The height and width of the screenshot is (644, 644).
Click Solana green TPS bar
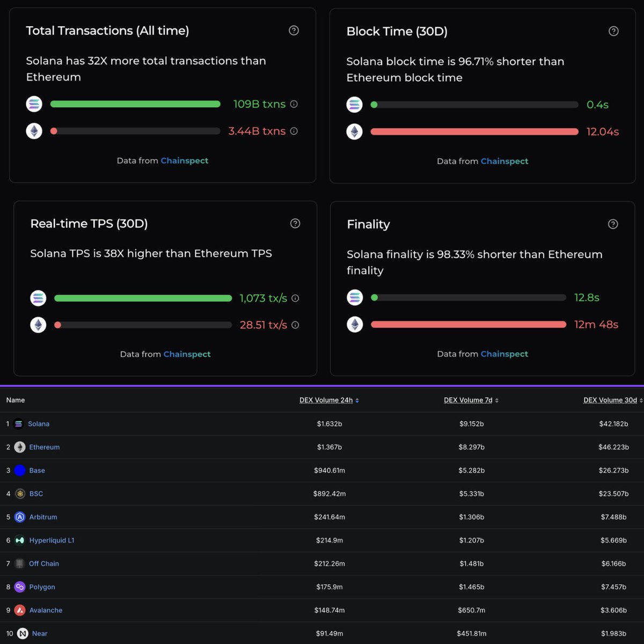coord(143,298)
